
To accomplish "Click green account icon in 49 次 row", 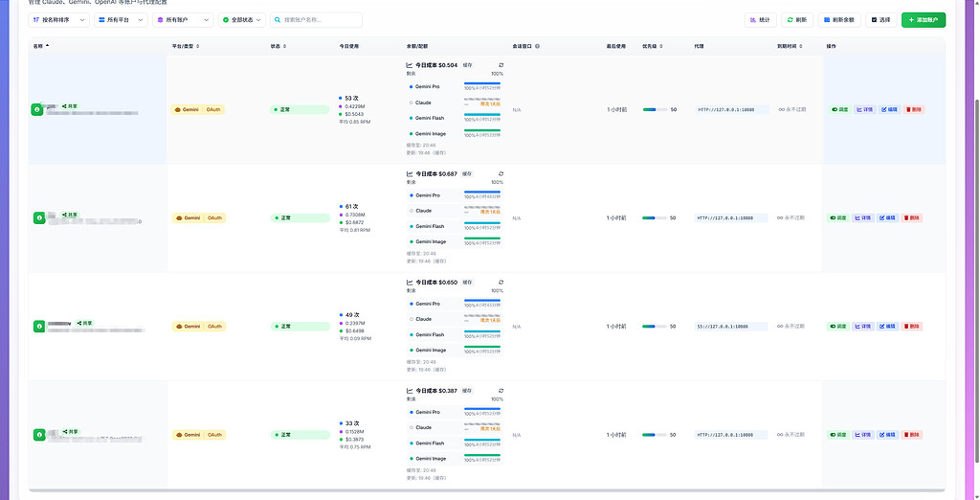I will 38,326.
